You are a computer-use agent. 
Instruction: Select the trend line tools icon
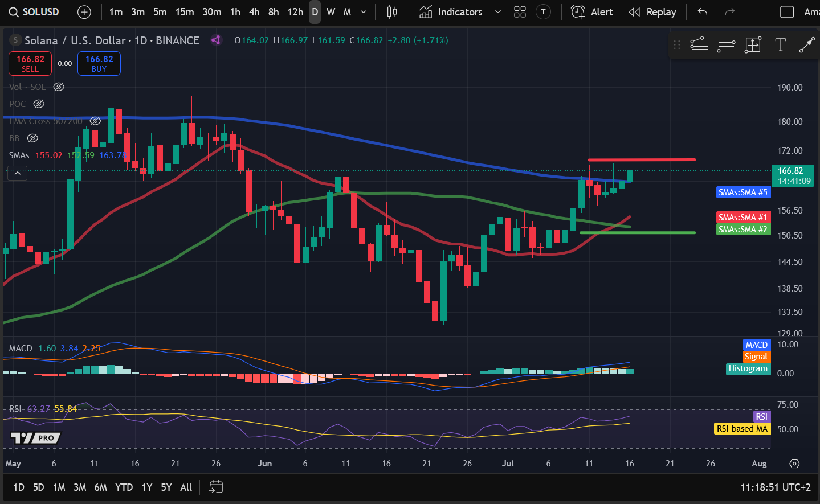tap(699, 45)
